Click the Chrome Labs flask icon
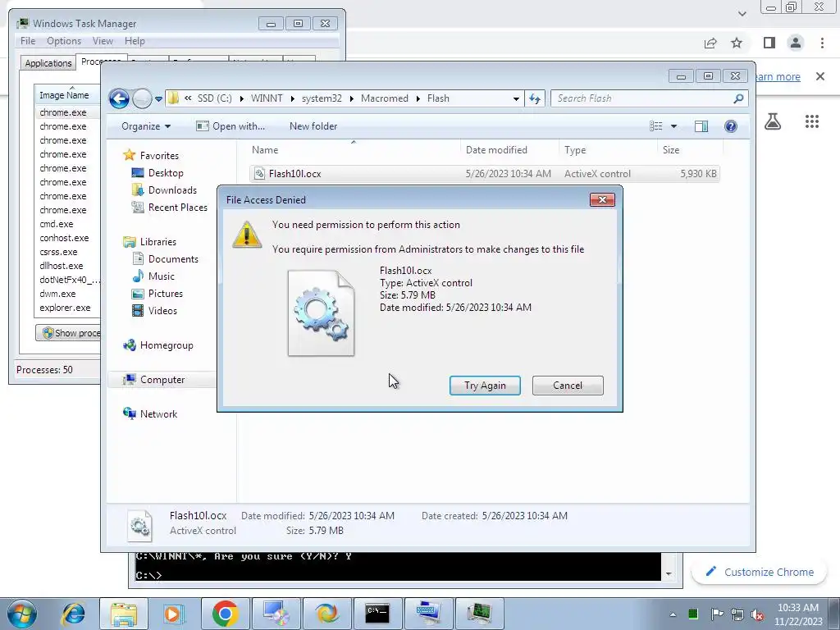Screen dimensions: 840x630 (773, 122)
